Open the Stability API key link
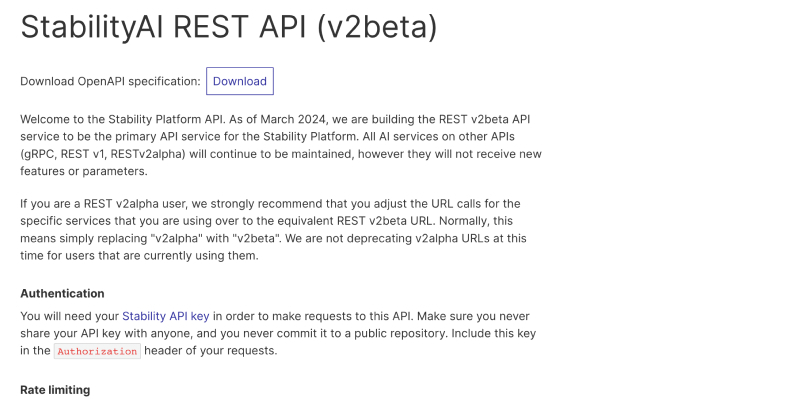This screenshot has width=800, height=400. click(166, 316)
